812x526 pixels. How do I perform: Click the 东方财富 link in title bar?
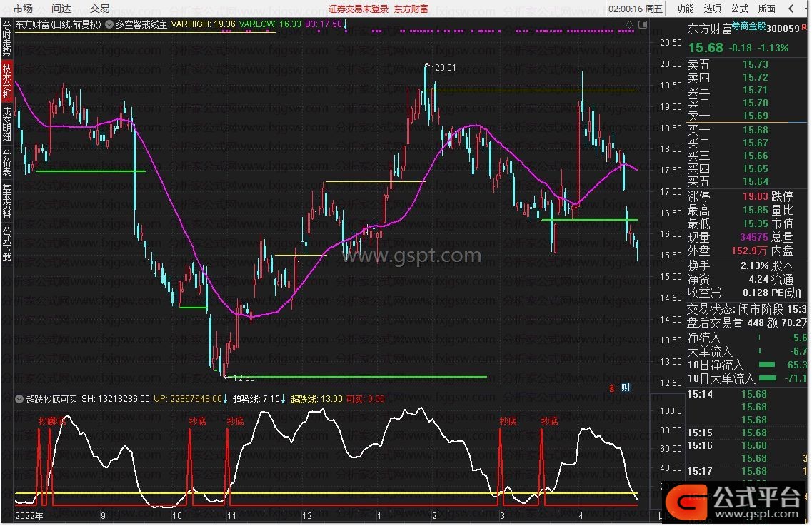[x=411, y=9]
